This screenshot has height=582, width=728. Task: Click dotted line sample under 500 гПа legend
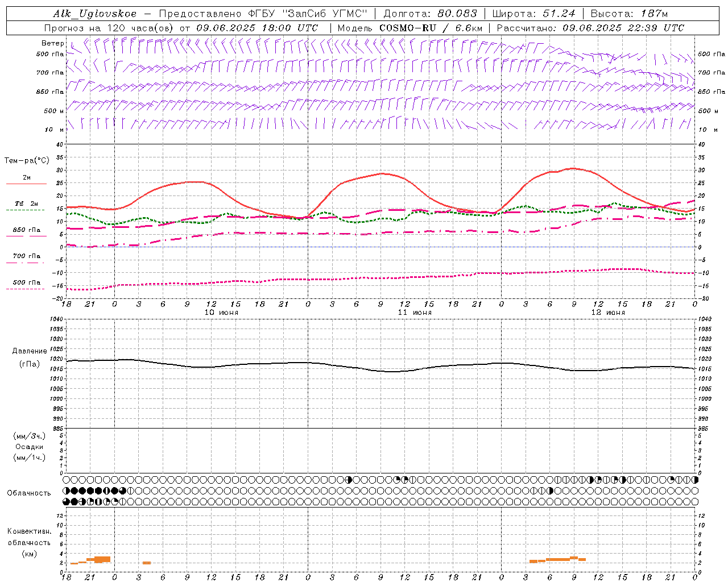tap(26, 289)
